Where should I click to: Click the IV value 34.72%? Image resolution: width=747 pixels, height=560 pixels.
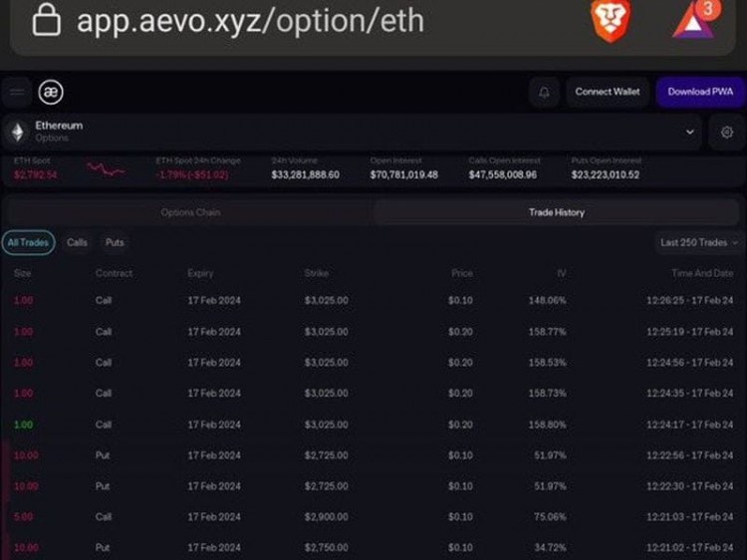pyautogui.click(x=550, y=548)
